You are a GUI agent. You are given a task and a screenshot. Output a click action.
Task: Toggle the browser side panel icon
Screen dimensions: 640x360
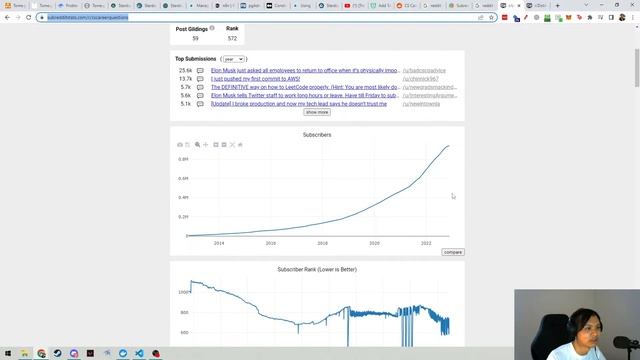[x=611, y=18]
